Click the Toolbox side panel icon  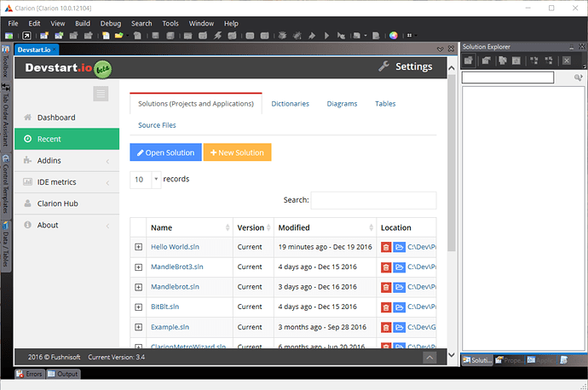tap(6, 49)
